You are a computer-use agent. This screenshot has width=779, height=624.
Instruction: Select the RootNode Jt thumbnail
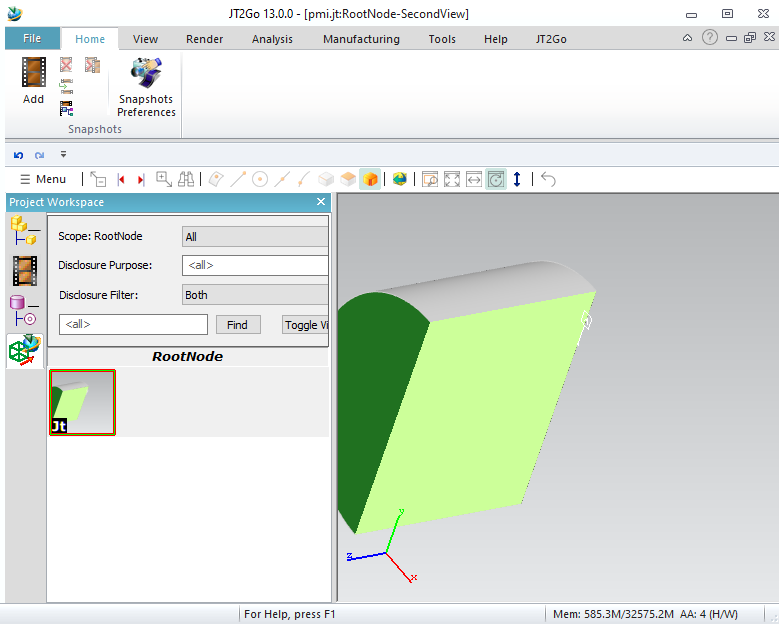click(82, 402)
